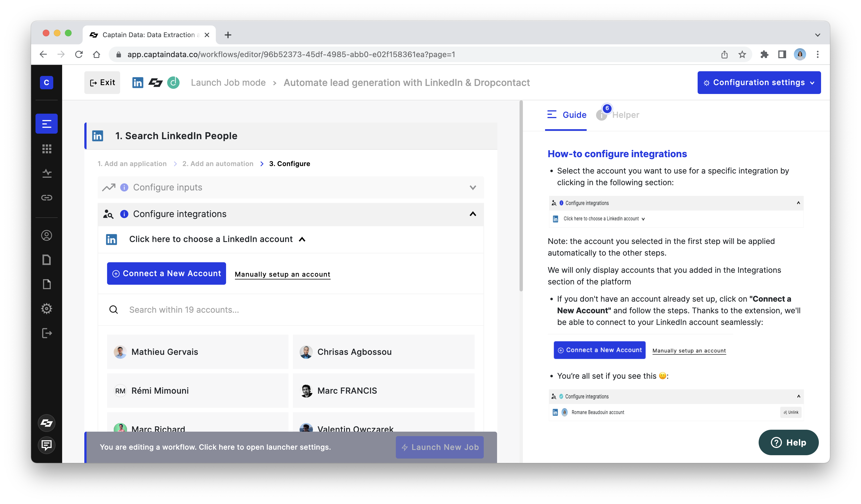
Task: Click the main panel vertical scrollbar
Action: (x=521, y=196)
